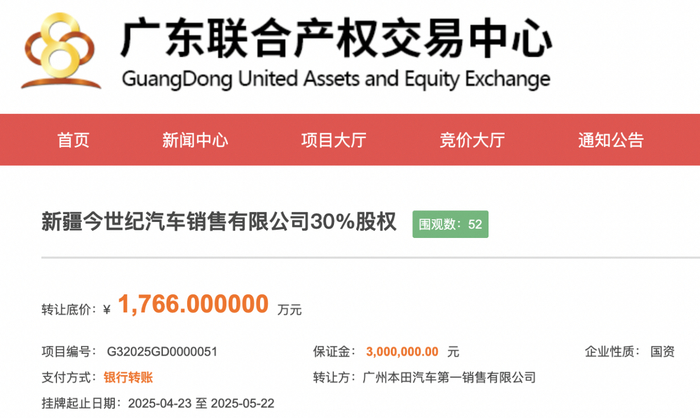Click transferor 广州本田汽车第一销售有限公司
The width and height of the screenshot is (700, 418).
[x=451, y=377]
